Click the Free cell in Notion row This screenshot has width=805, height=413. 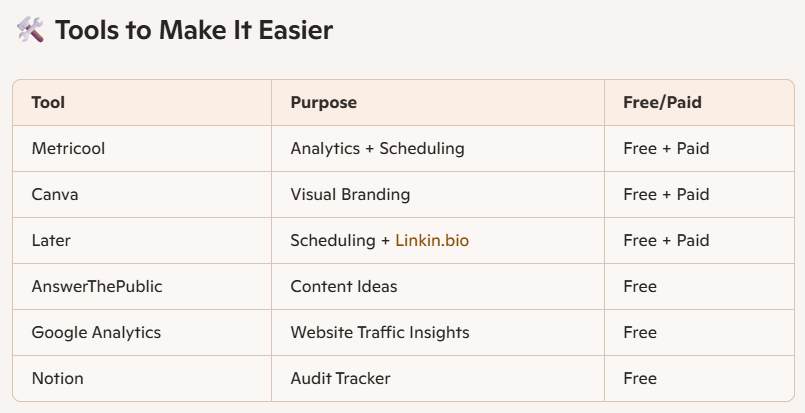click(x=699, y=378)
